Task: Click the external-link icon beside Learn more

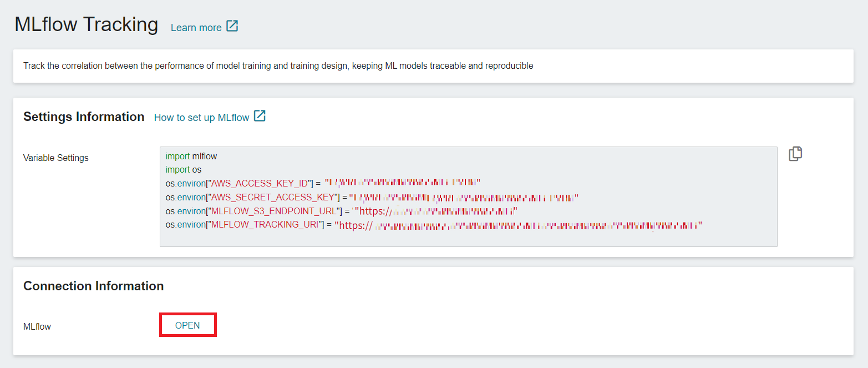Action: (232, 26)
